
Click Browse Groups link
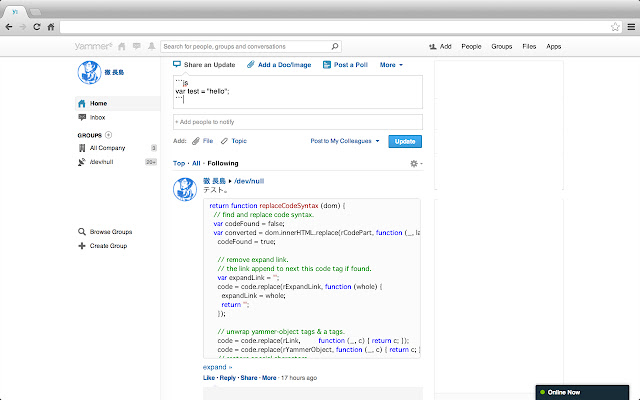pyautogui.click(x=111, y=231)
